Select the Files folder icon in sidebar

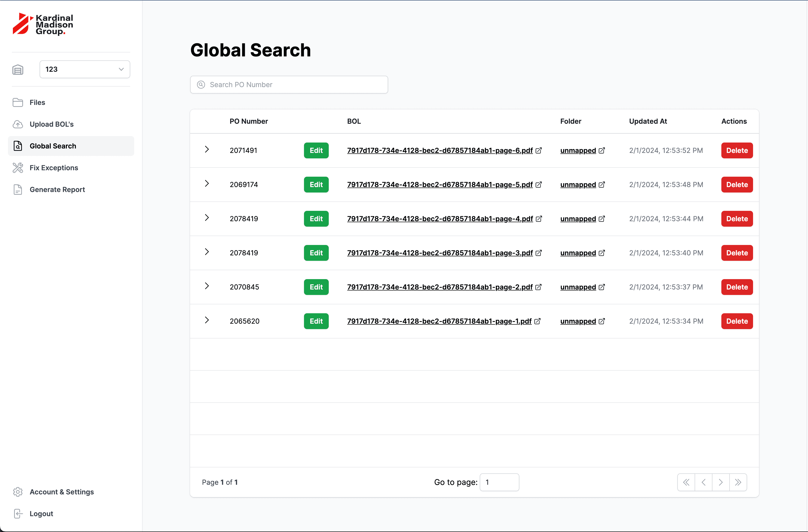[x=18, y=102]
